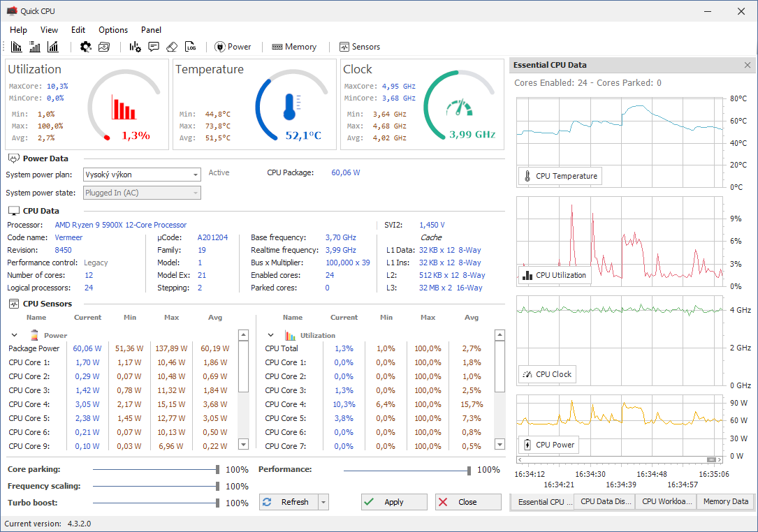Open the Sensors toolbar button
The height and width of the screenshot is (532, 758).
[x=359, y=47]
